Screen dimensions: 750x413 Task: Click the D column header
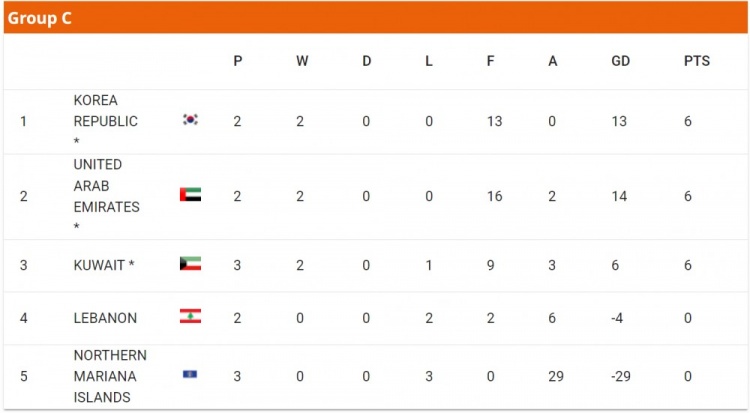point(366,61)
